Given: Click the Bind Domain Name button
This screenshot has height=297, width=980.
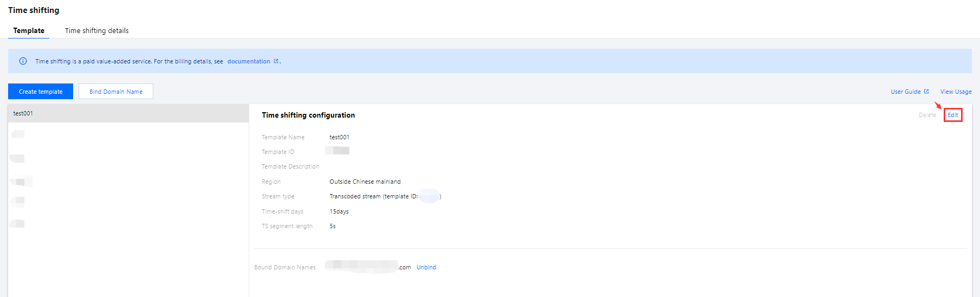Looking at the screenshot, I should pyautogui.click(x=116, y=92).
